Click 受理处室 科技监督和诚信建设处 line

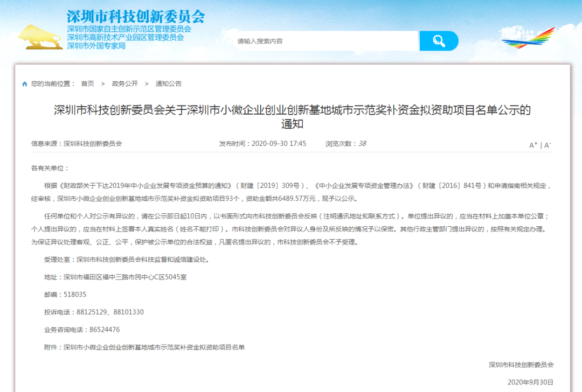point(127,260)
